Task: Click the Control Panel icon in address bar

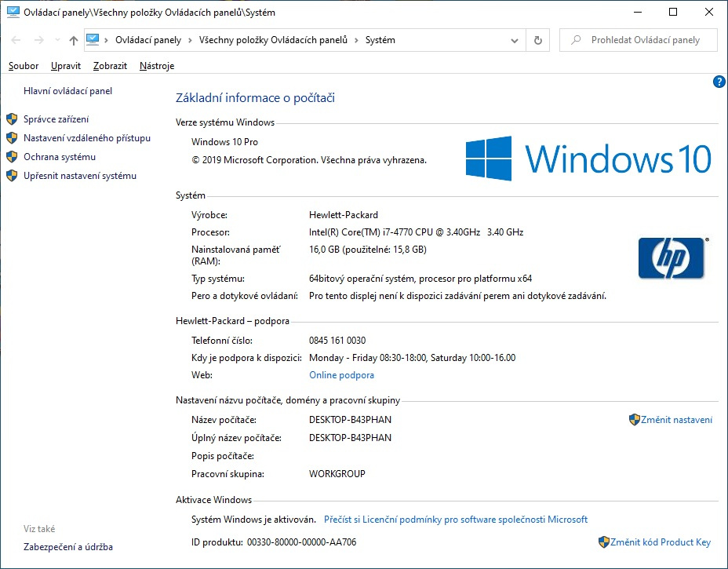Action: [94, 39]
